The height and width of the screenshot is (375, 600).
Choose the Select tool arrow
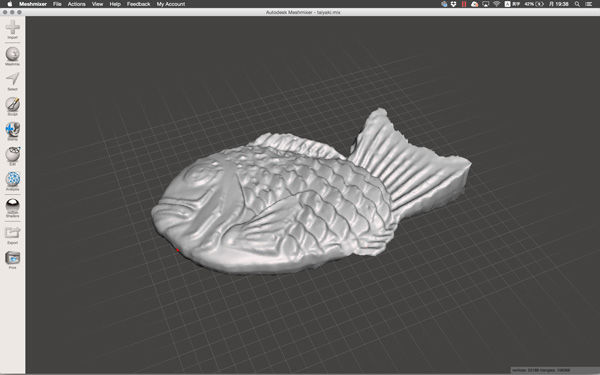[x=13, y=79]
